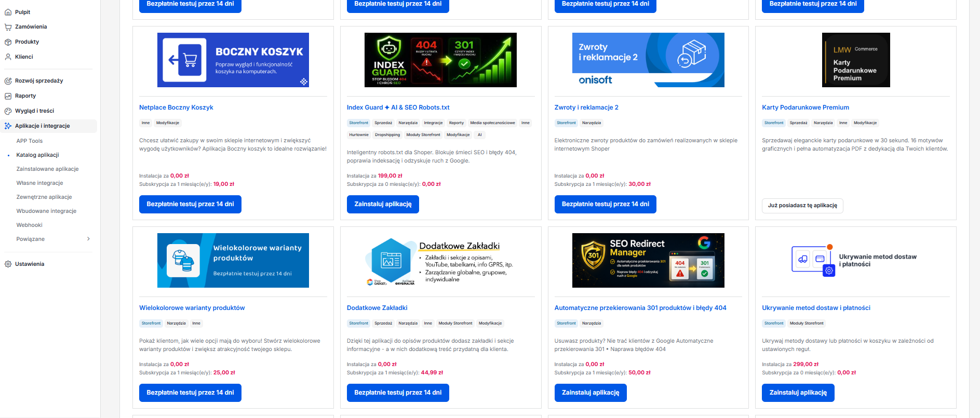
Task: Open Własne integracje submenu entry
Action: point(39,183)
